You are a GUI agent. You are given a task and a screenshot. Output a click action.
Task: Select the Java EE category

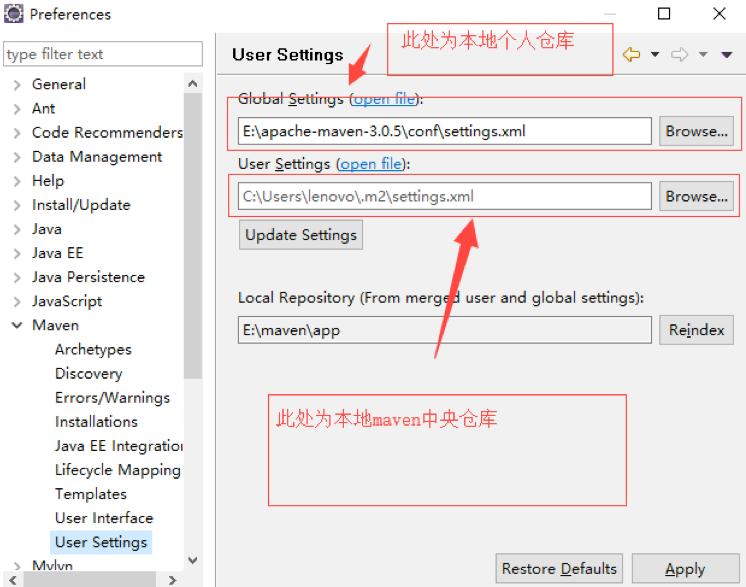point(57,253)
